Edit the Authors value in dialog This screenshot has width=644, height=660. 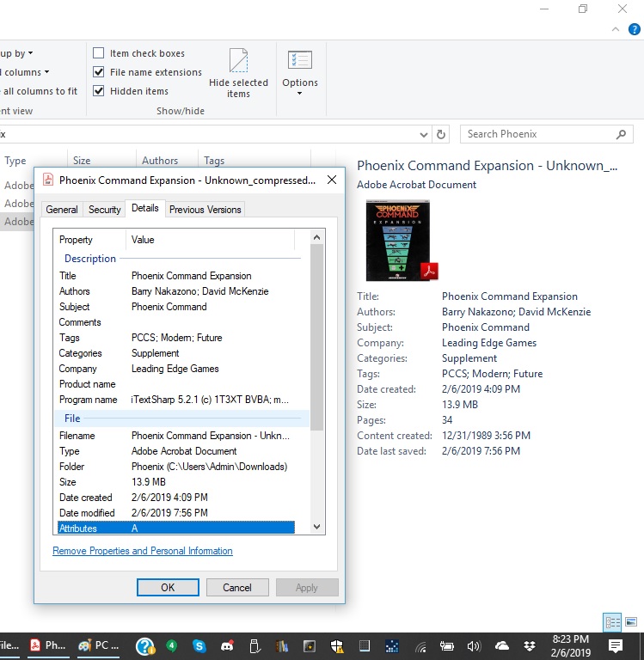click(199, 291)
